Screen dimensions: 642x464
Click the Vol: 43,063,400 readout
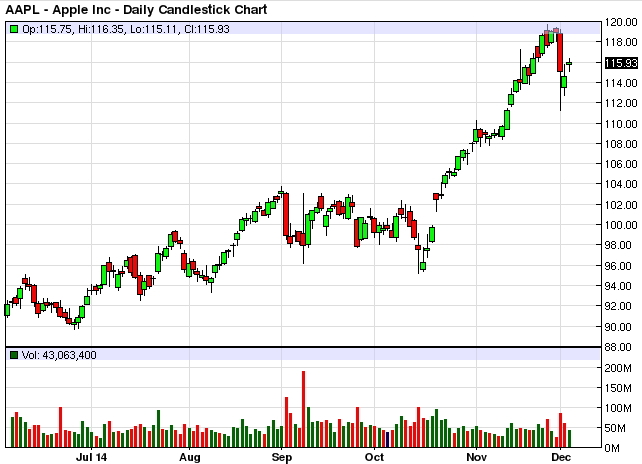(59, 355)
